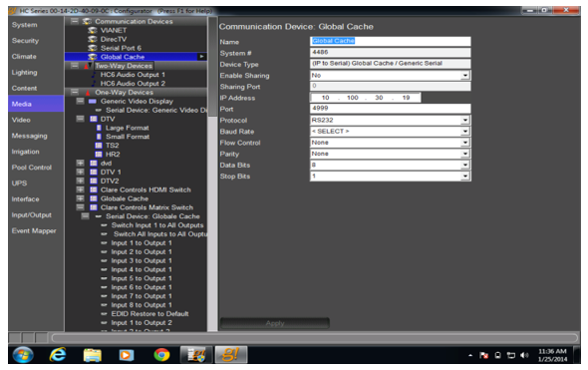Select Switch Input 1 to All Outputs
Image resolution: width=588 pixels, height=370 pixels.
[157, 225]
